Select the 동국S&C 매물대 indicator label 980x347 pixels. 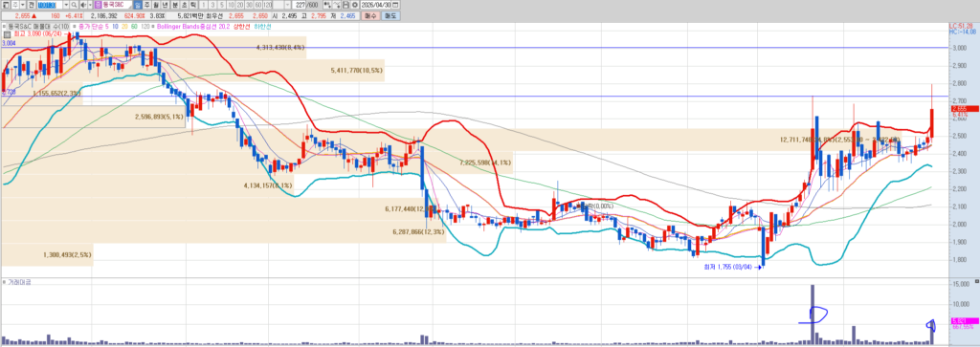click(x=38, y=26)
